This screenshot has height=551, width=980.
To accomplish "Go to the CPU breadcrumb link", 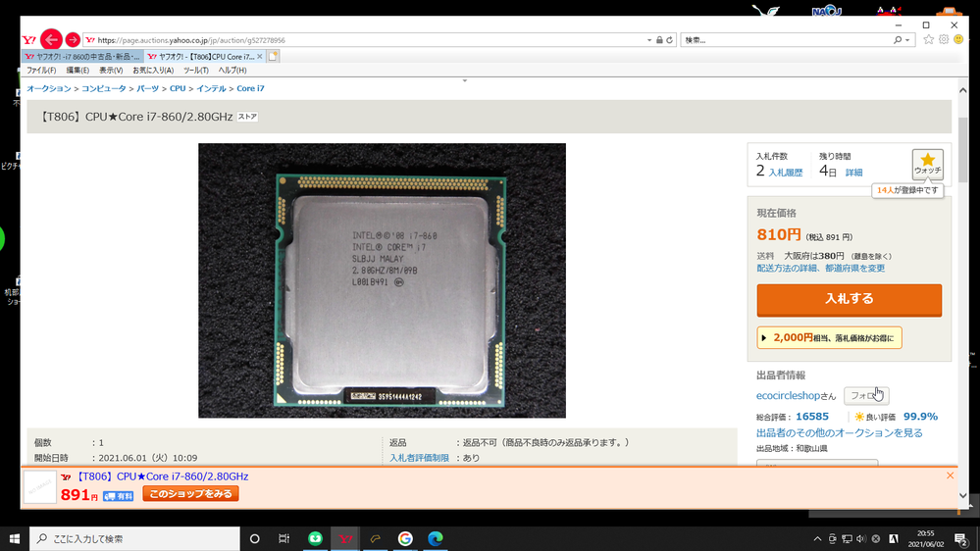I will pos(178,88).
